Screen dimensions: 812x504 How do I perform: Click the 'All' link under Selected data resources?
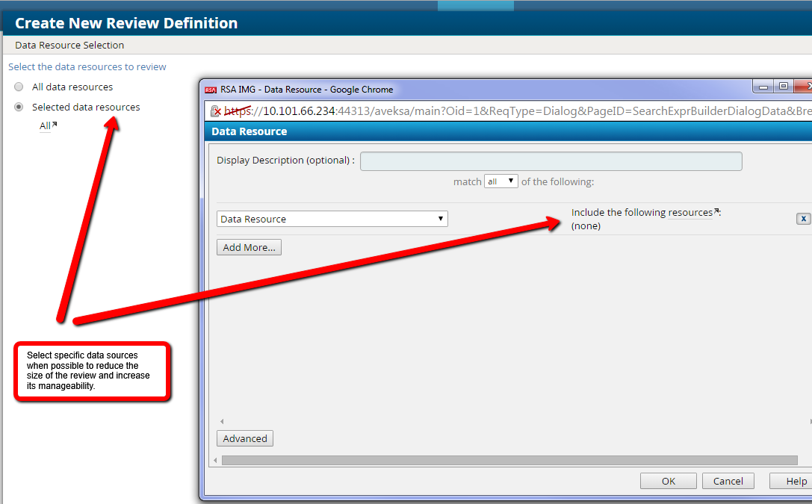point(46,126)
